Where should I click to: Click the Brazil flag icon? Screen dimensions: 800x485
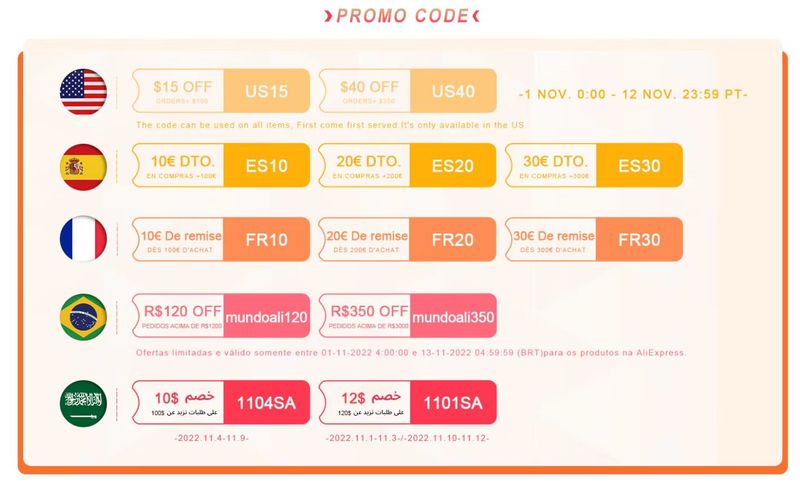(x=83, y=318)
